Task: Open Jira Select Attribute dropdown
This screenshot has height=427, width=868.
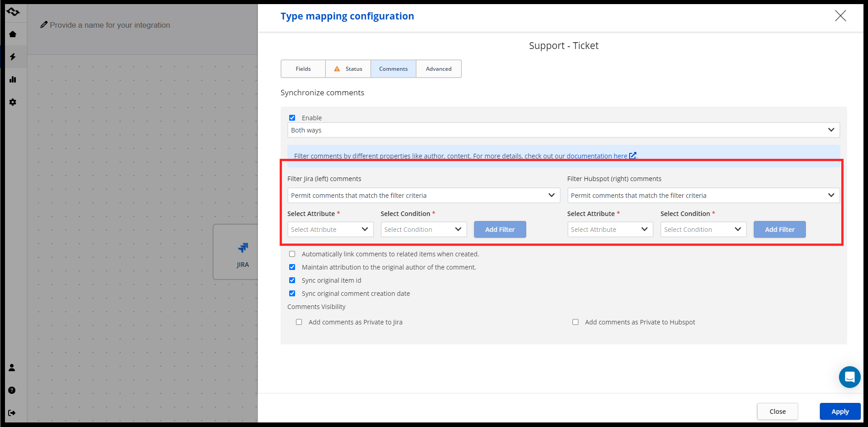Action: pos(330,230)
